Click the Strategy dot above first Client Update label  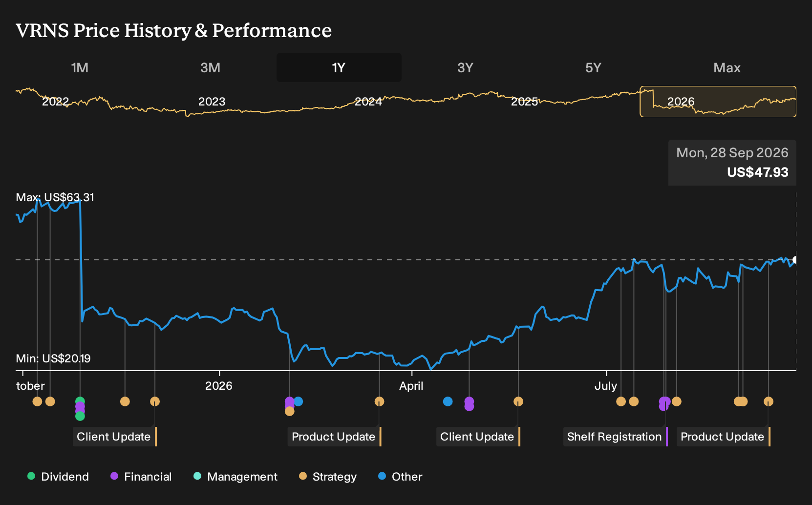[155, 401]
